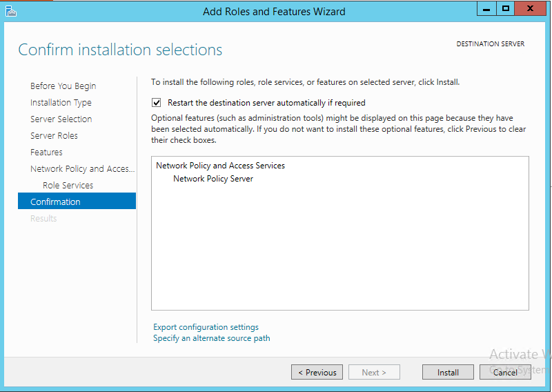Minimize the Add Roles and Features Wizard
Image resolution: width=552 pixels, height=392 pixels.
[486, 9]
